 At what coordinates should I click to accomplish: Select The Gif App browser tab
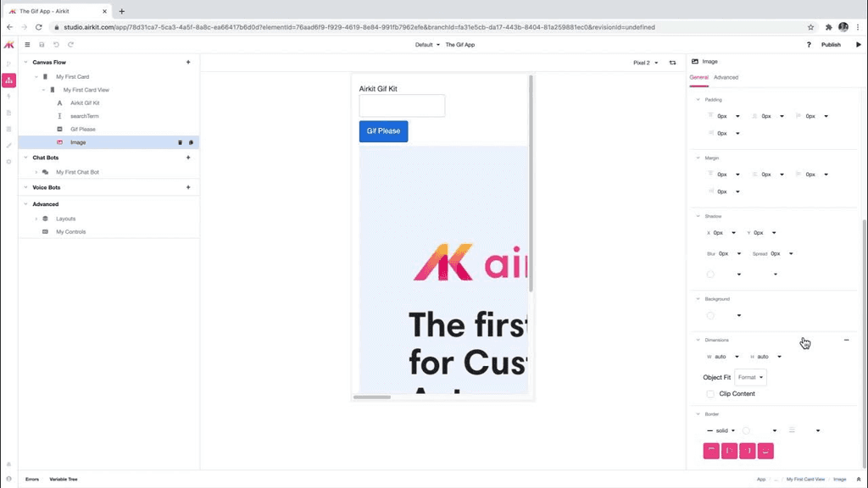(58, 11)
